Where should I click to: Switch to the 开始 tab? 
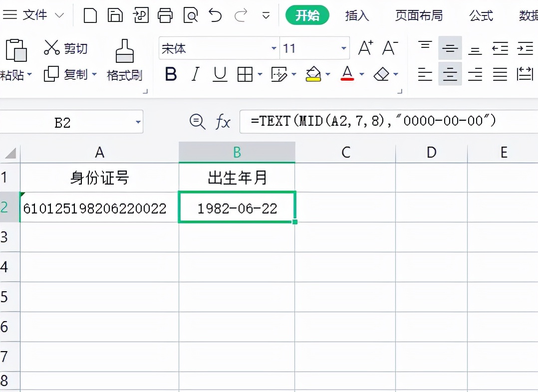click(x=307, y=15)
